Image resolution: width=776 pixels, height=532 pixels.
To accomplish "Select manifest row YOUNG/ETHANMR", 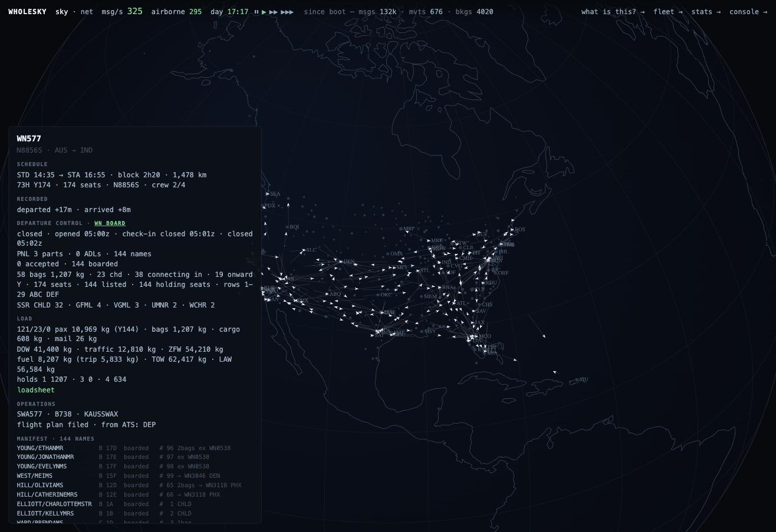I will point(134,448).
